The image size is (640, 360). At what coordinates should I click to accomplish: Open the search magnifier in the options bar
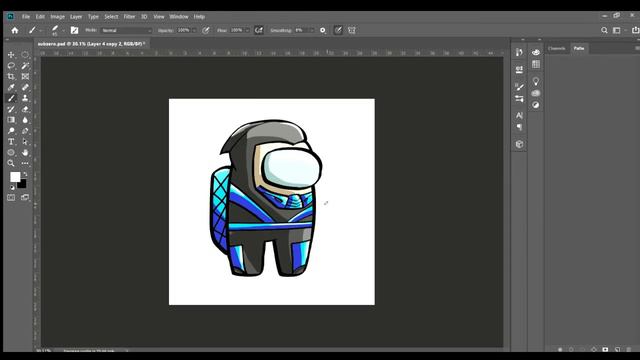[x=604, y=30]
